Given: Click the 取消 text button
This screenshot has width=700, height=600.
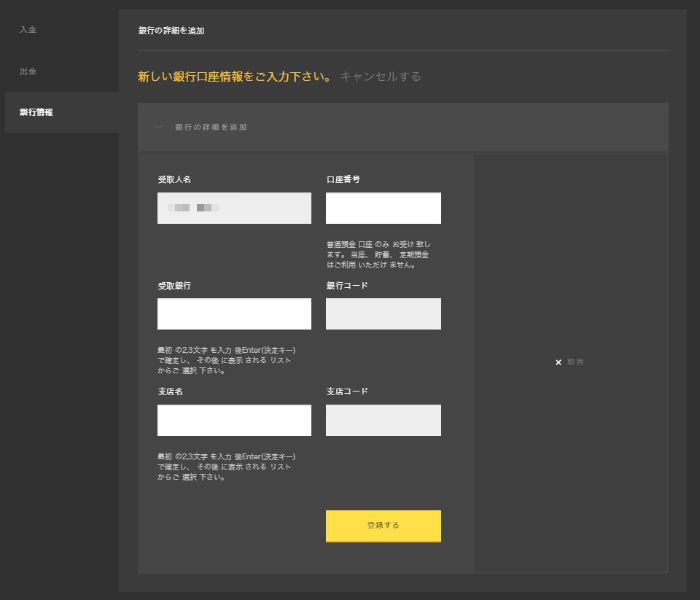Looking at the screenshot, I should click(575, 362).
